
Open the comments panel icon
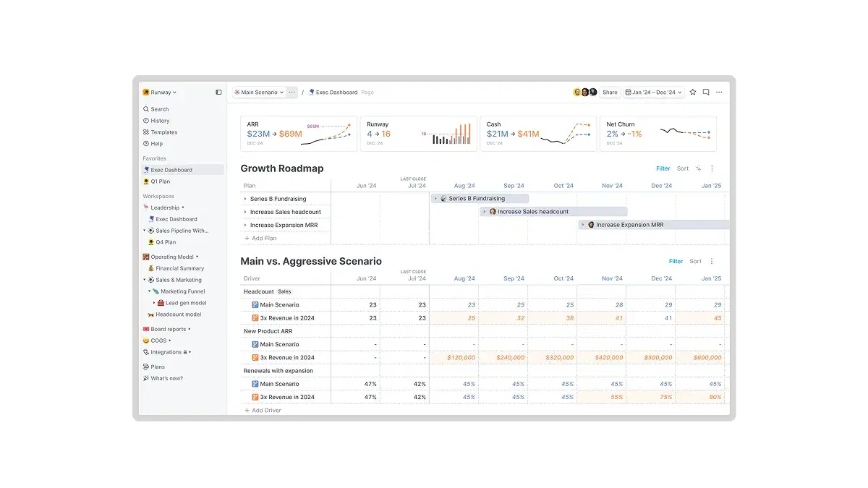click(706, 93)
